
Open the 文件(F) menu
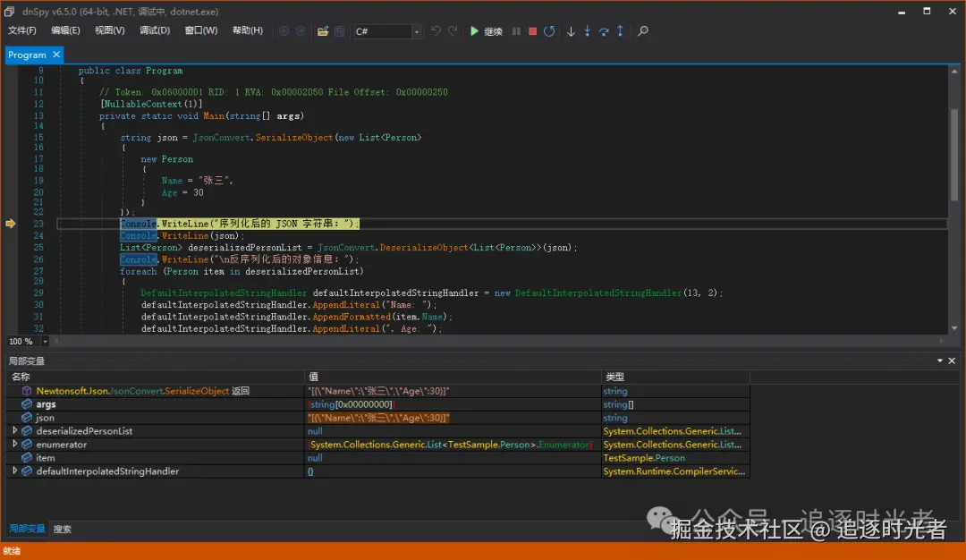click(22, 30)
